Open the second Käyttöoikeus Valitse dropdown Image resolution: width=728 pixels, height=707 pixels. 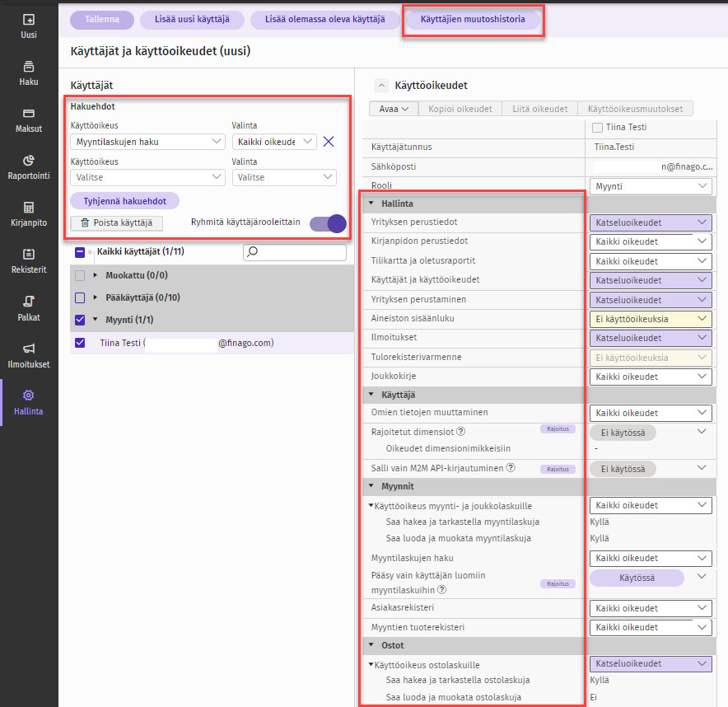pyautogui.click(x=147, y=177)
